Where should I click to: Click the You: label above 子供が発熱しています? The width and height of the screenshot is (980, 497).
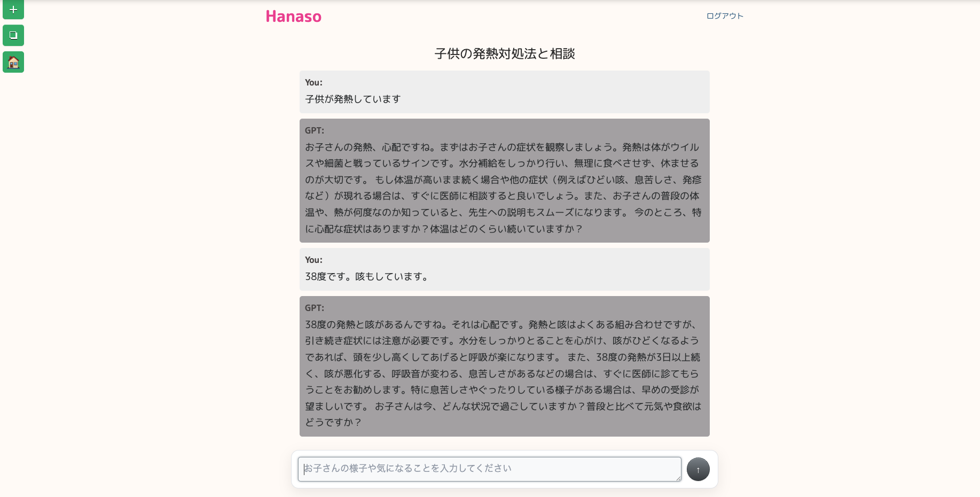tap(313, 82)
